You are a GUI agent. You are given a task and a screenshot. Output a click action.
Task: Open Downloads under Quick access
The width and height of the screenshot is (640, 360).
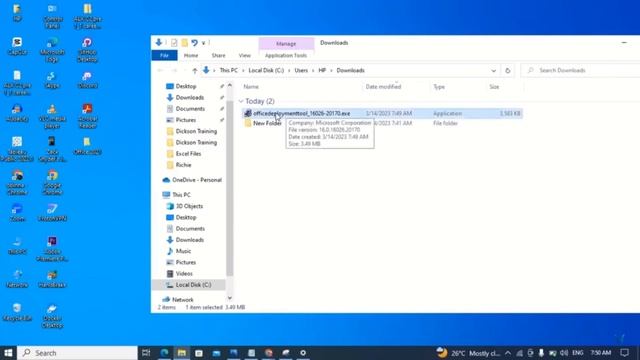pyautogui.click(x=189, y=98)
